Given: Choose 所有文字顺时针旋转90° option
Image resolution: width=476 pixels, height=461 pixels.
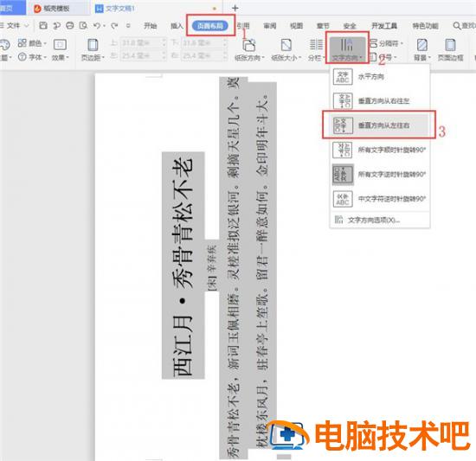Looking at the screenshot, I should pos(380,150).
